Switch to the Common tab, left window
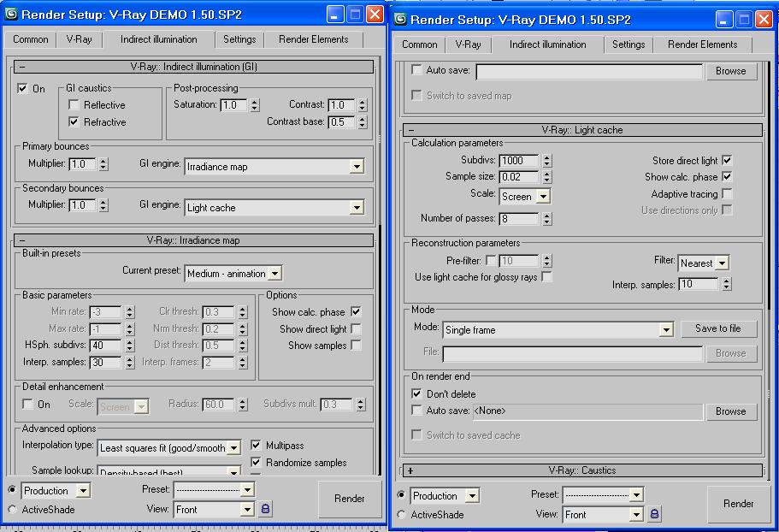Image resolution: width=779 pixels, height=532 pixels. coord(30,39)
